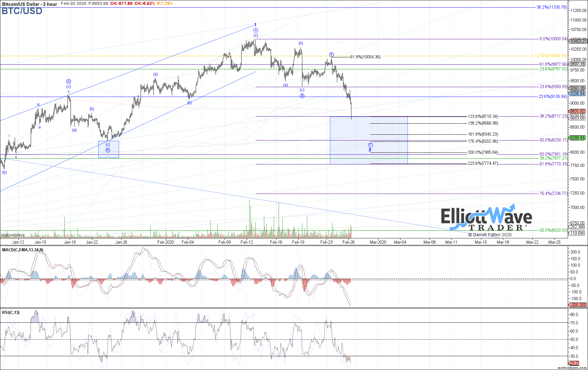Click the 10453.21 price axis tag
Viewport: 588px width, 370px height.
pos(578,41)
